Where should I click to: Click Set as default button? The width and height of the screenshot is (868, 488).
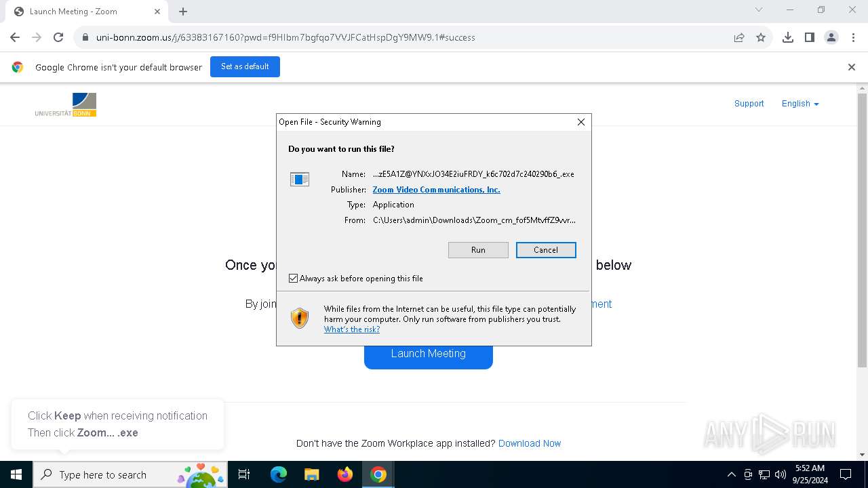pyautogui.click(x=245, y=66)
